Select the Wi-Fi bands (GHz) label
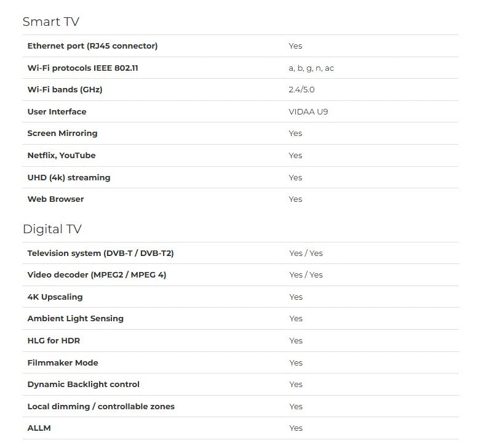The width and height of the screenshot is (478, 448). (65, 90)
